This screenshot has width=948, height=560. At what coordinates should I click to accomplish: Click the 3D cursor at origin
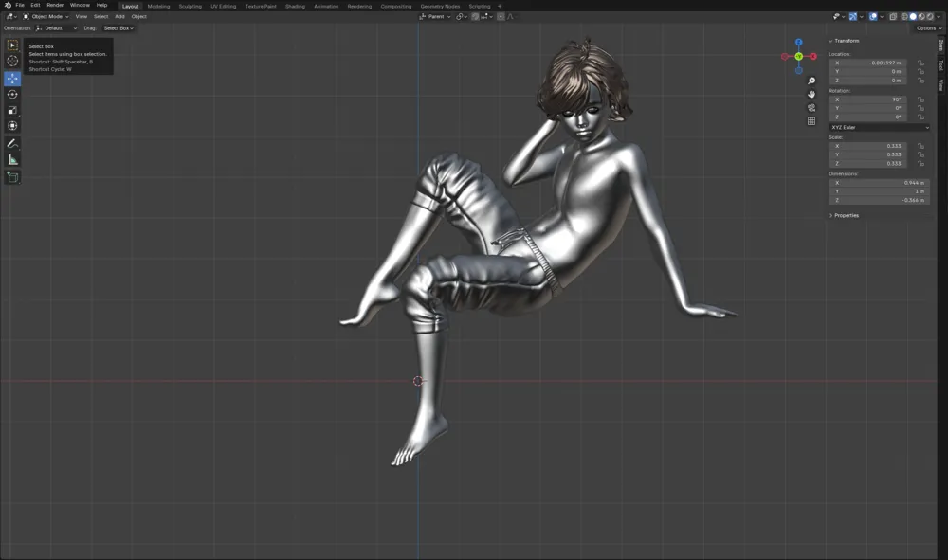coord(418,381)
